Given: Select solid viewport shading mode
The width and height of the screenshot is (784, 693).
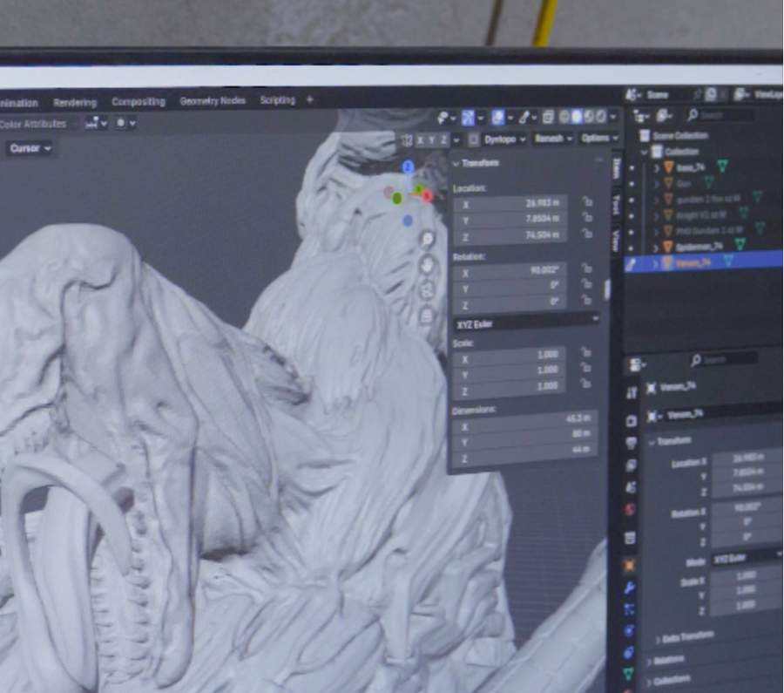Looking at the screenshot, I should 577,117.
